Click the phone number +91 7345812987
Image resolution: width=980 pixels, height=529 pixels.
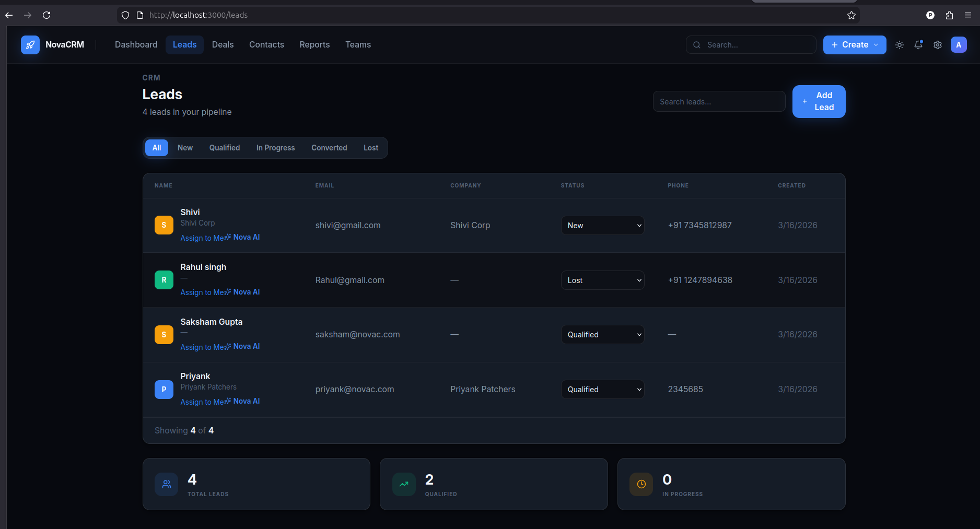point(700,226)
